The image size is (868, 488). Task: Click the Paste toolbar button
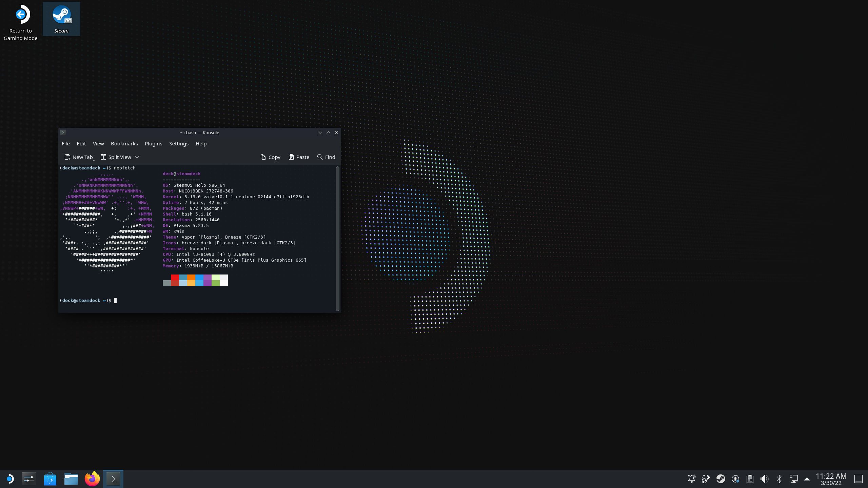click(x=299, y=157)
